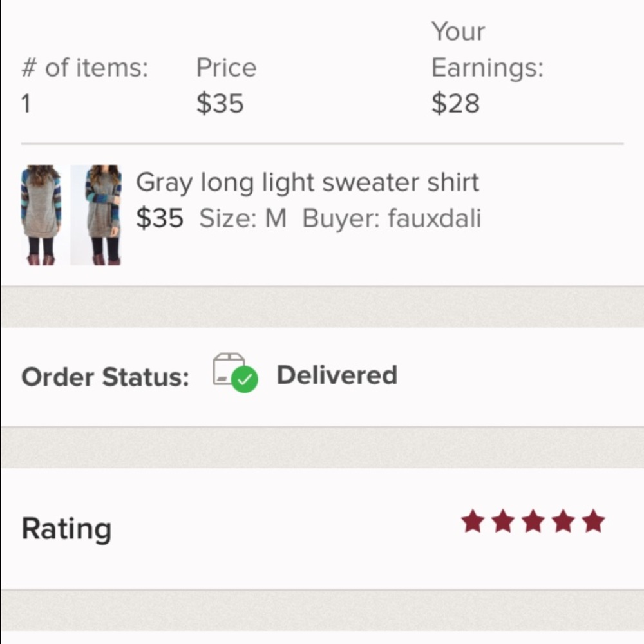Screen dimensions: 644x644
Task: Click the Delivered status text
Action: [337, 375]
